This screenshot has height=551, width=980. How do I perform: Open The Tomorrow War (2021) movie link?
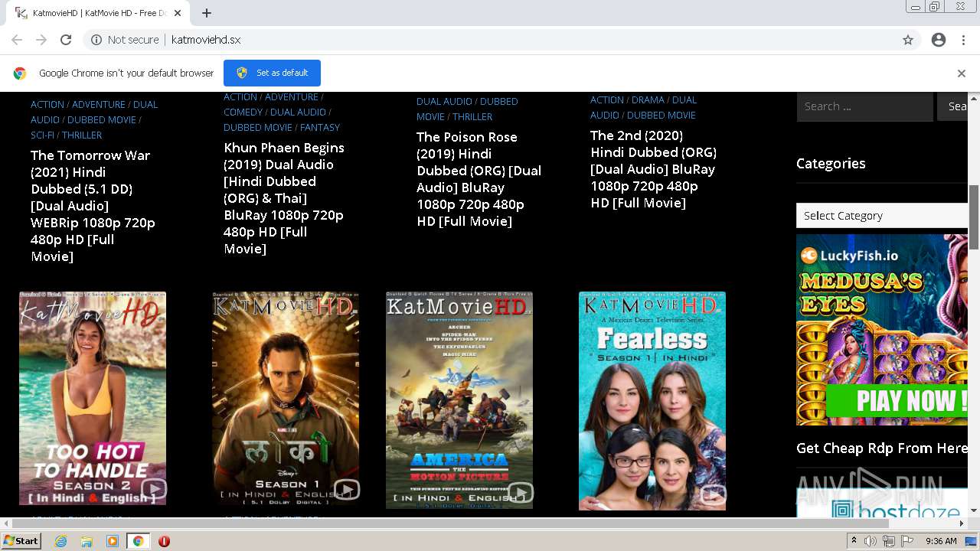pos(93,206)
